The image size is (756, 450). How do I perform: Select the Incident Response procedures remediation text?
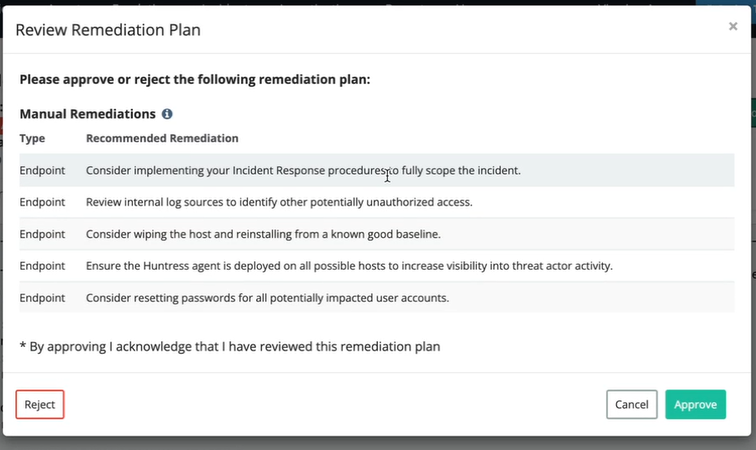(303, 170)
